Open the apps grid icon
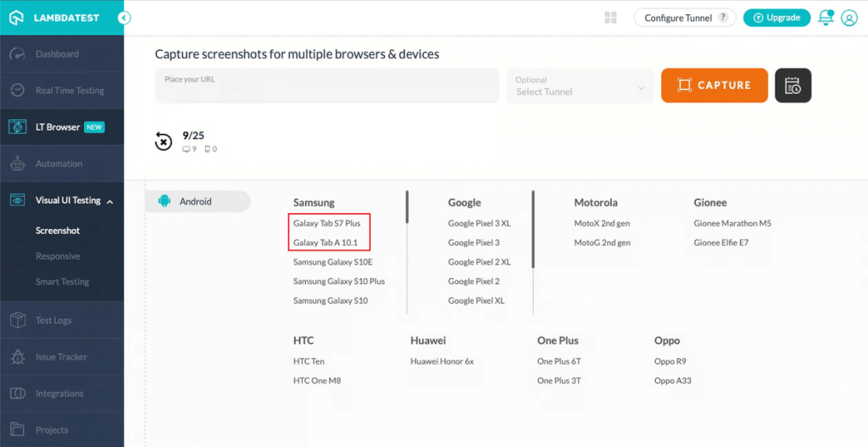 click(x=610, y=18)
